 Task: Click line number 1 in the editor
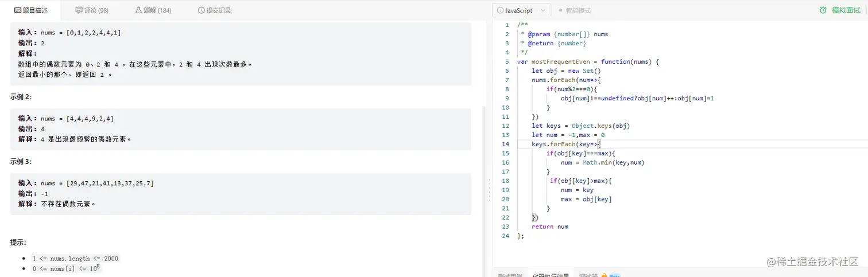507,25
